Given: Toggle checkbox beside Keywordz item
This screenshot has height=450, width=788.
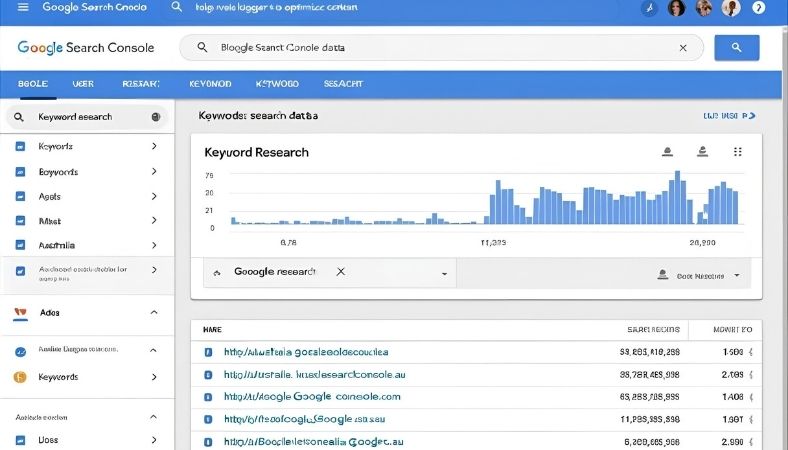Looking at the screenshot, I should [20, 147].
